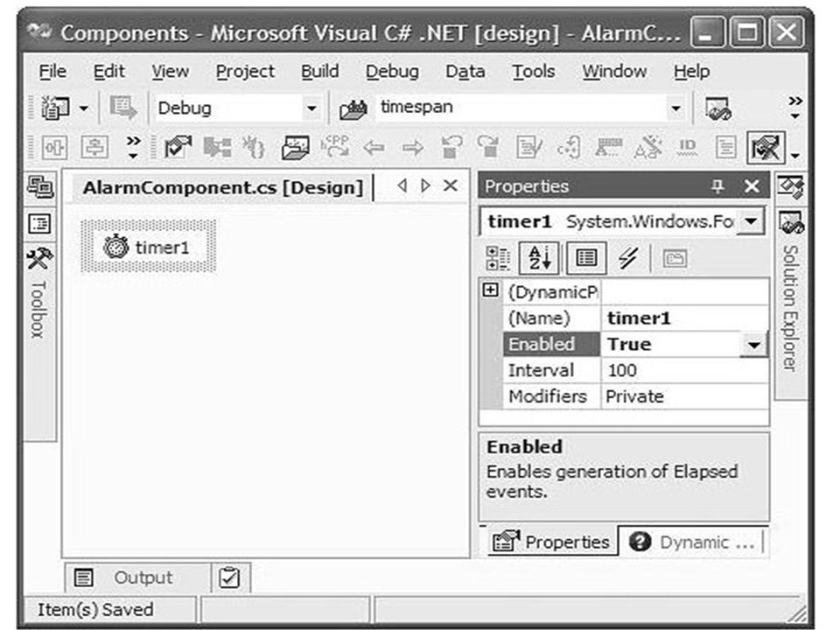
Task: Open the Toolbox sidebar tab
Action: tap(39, 293)
